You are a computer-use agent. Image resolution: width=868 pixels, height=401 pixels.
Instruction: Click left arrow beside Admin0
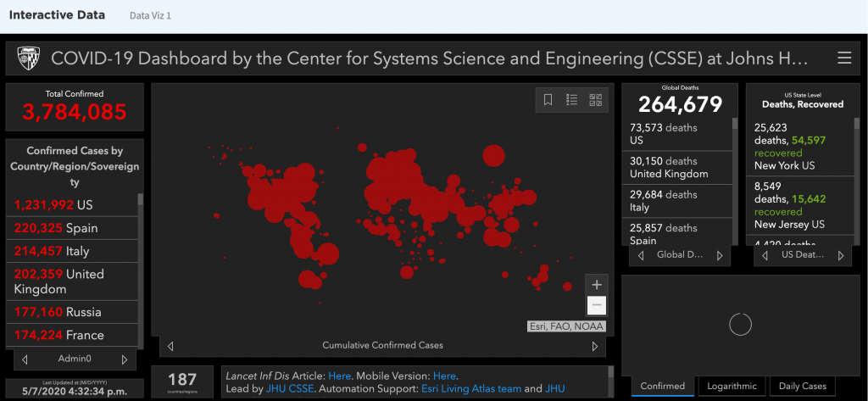[25, 359]
